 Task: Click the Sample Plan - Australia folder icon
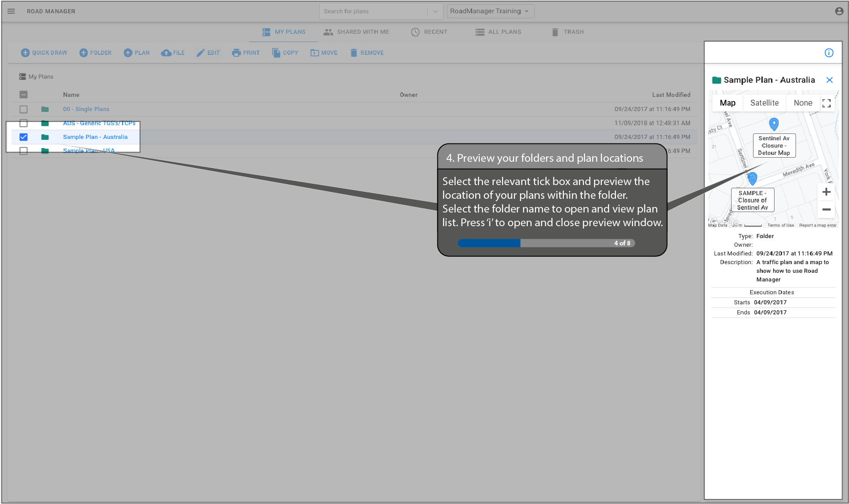point(45,137)
